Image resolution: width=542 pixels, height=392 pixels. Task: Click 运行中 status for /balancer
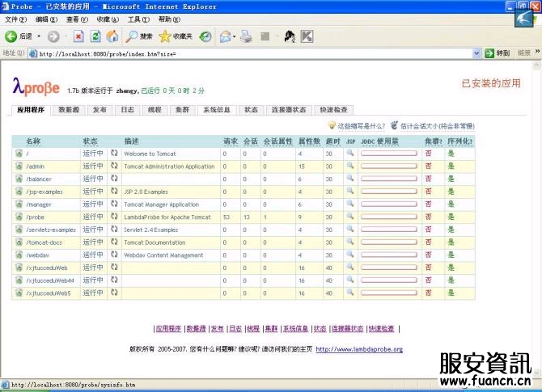tap(93, 179)
